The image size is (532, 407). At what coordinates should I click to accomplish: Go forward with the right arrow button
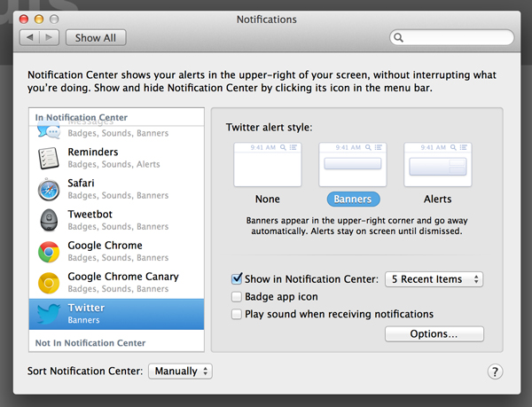point(49,37)
